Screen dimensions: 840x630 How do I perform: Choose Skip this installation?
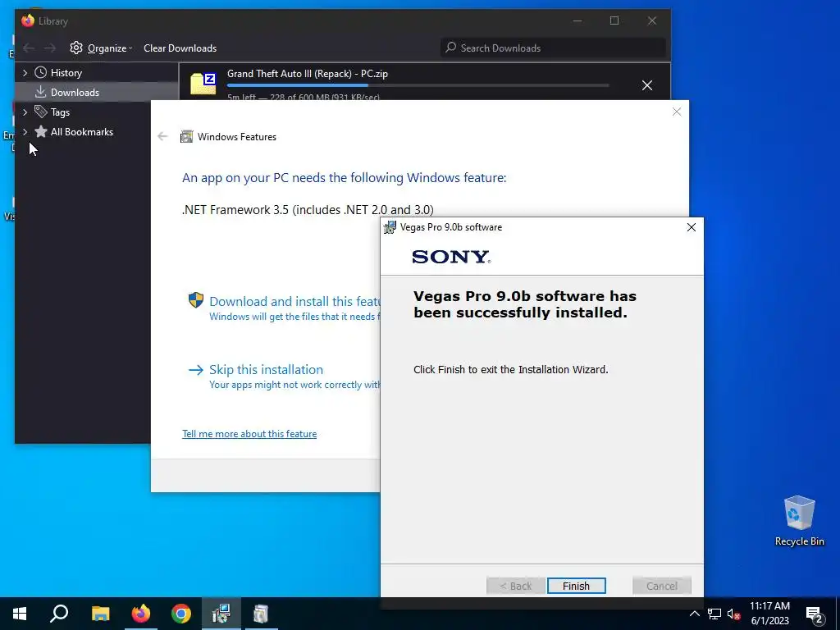(x=267, y=370)
